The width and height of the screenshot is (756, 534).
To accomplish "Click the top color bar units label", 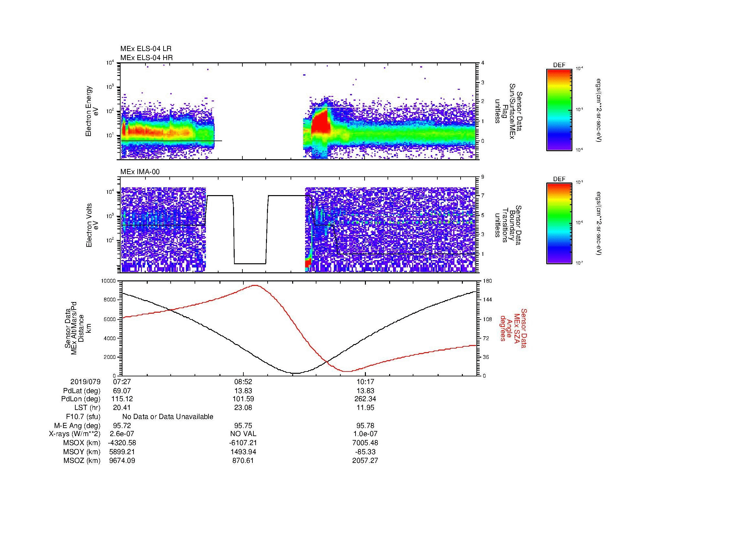I will [599, 110].
